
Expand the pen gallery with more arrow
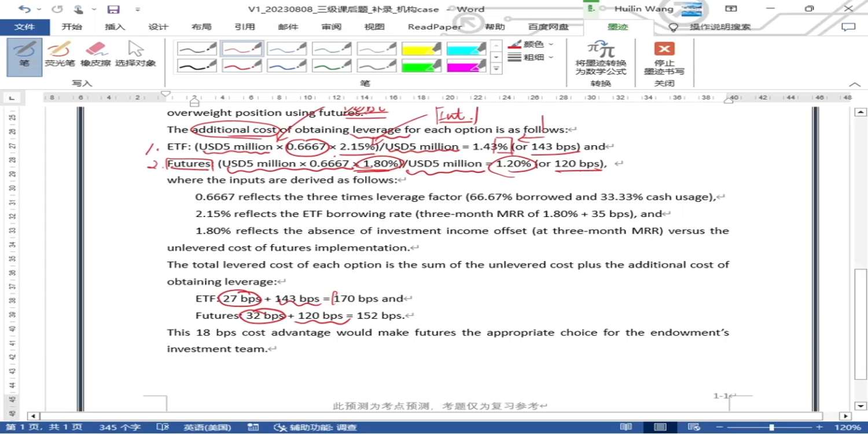(496, 69)
